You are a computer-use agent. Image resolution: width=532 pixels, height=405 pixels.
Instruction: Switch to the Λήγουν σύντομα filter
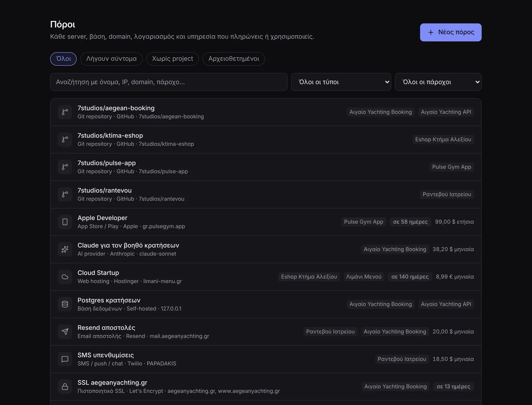[112, 59]
